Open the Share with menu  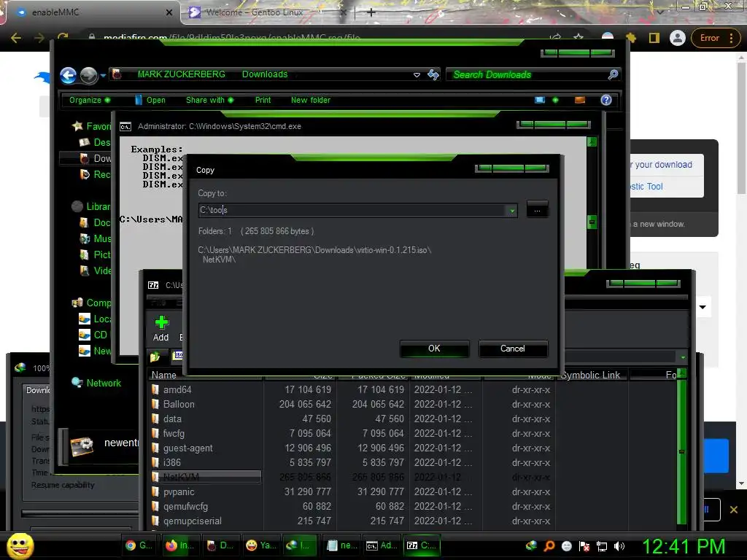(x=209, y=100)
